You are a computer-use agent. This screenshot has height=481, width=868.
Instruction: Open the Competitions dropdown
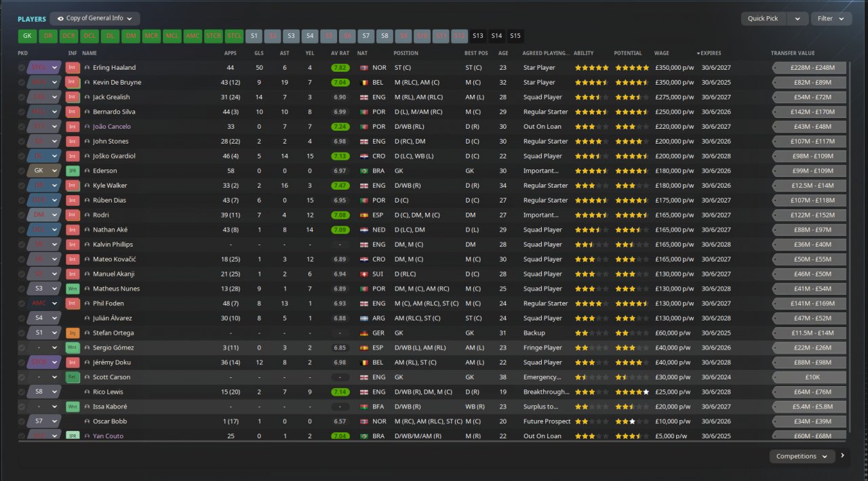coord(802,456)
